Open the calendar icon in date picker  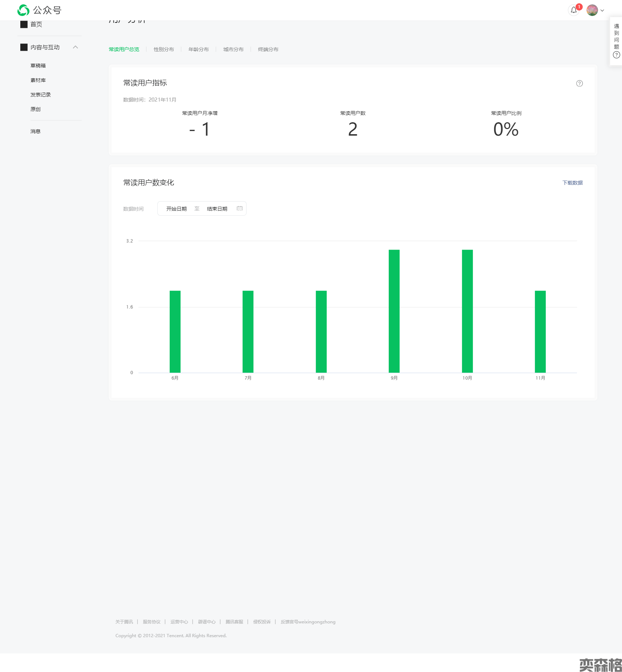[x=240, y=209]
